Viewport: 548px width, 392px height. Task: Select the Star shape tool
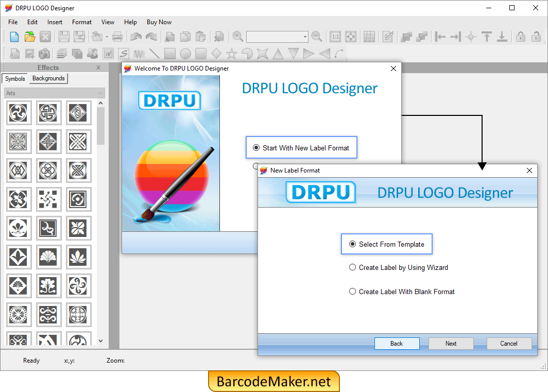231,54
